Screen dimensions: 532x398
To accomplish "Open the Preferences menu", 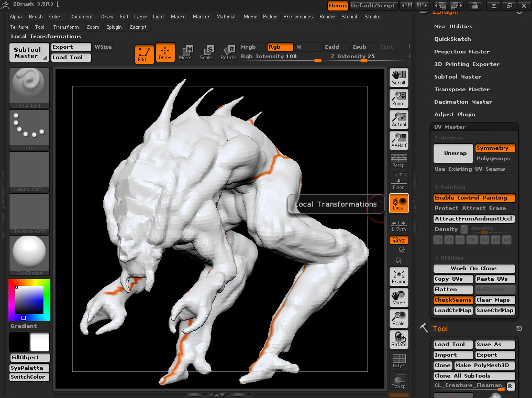I will (298, 17).
